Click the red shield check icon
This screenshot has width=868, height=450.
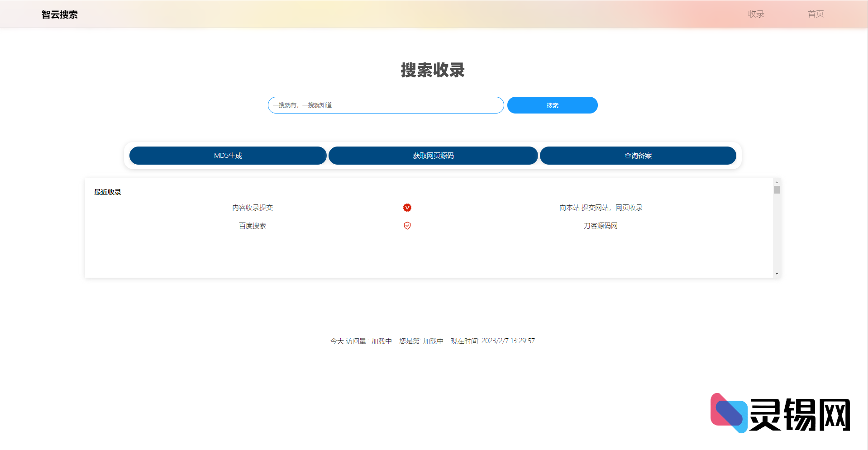pyautogui.click(x=407, y=226)
